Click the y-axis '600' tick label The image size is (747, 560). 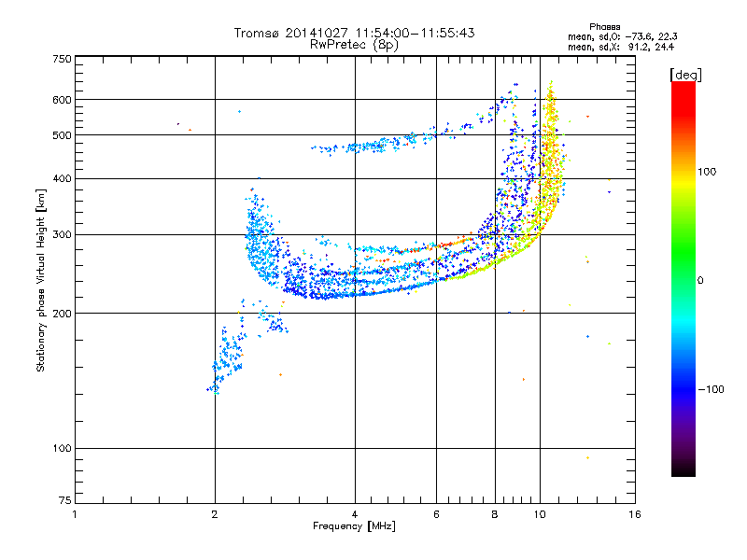[x=62, y=100]
